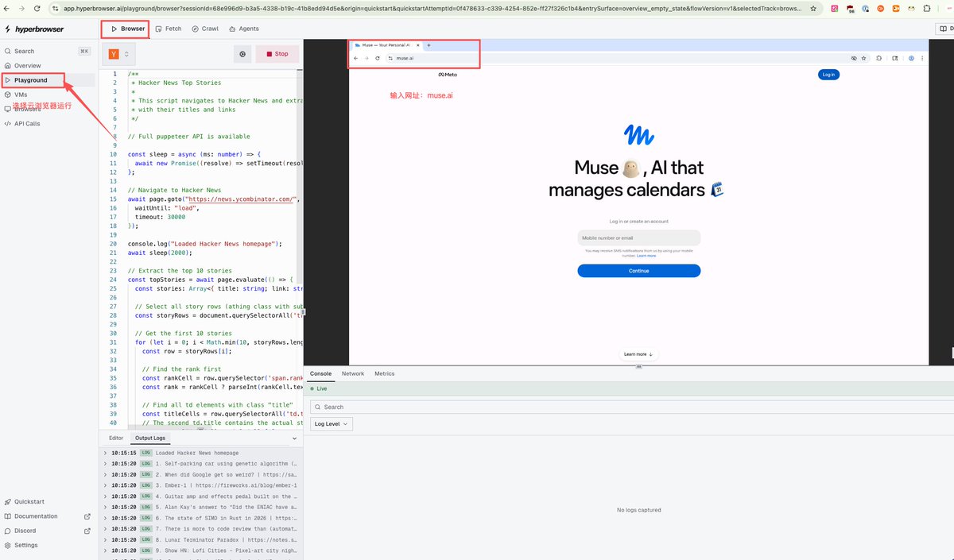The width and height of the screenshot is (954, 560).
Task: Go to Overview in the sidebar
Action: point(28,65)
